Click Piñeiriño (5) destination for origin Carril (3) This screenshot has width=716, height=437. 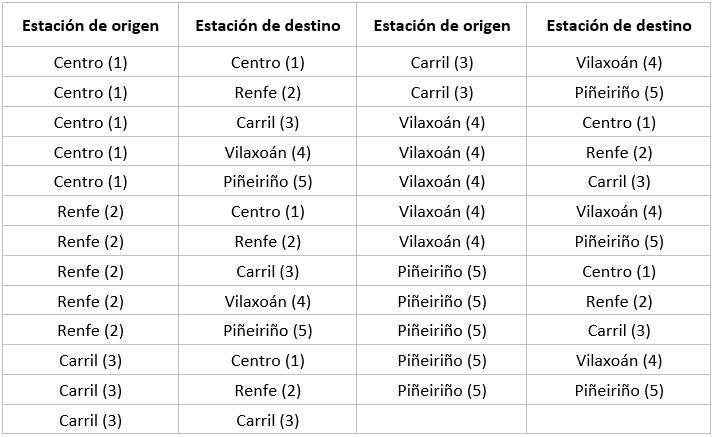(x=619, y=93)
